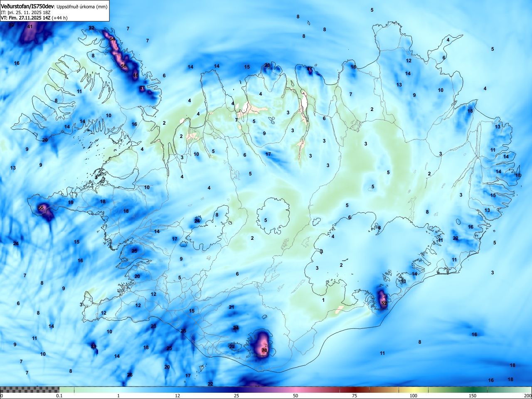Select the VT: Fim. 27.11.2025 14Z line
This screenshot has width=532, height=399.
point(26,18)
